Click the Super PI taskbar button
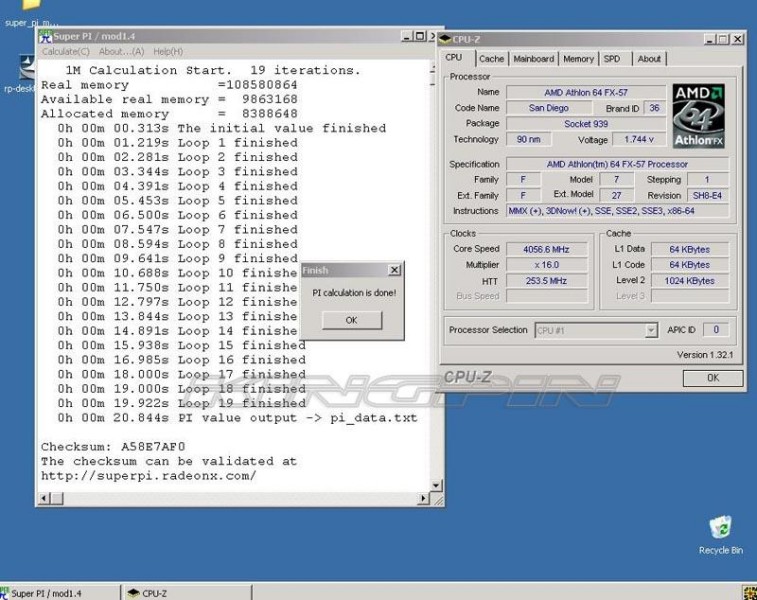Viewport: 757px width, 600px height. coord(59,593)
